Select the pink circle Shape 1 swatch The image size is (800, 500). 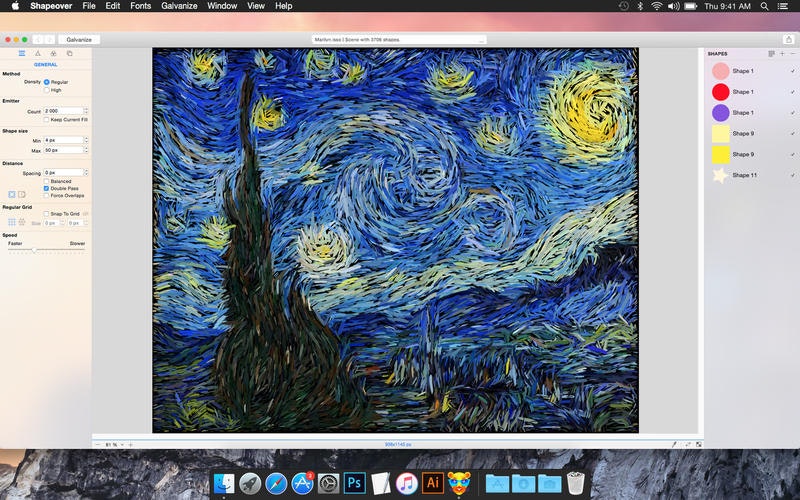[720, 71]
